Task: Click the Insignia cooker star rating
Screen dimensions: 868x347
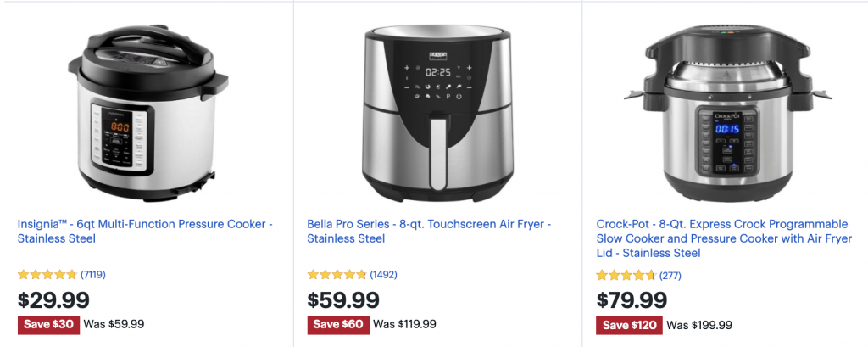Action: 47,274
